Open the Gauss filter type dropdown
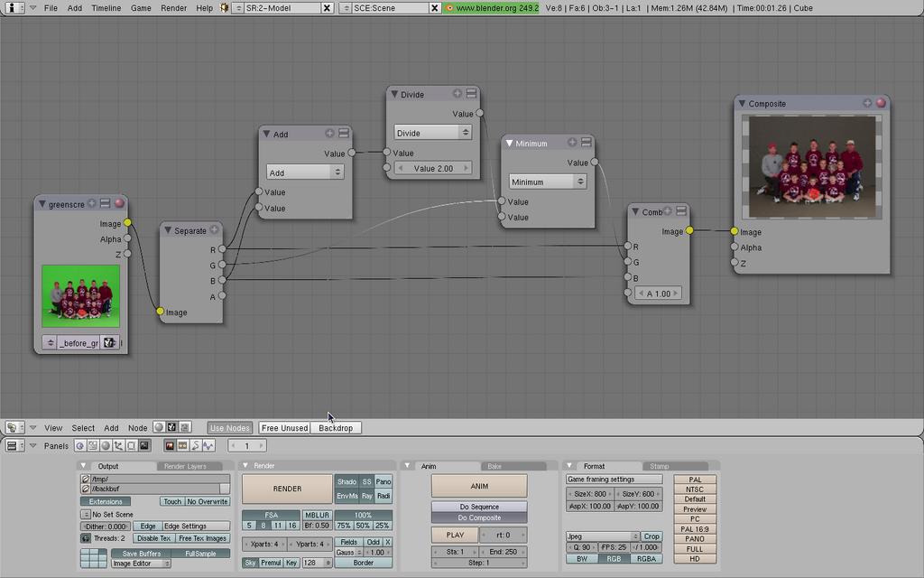 click(348, 553)
